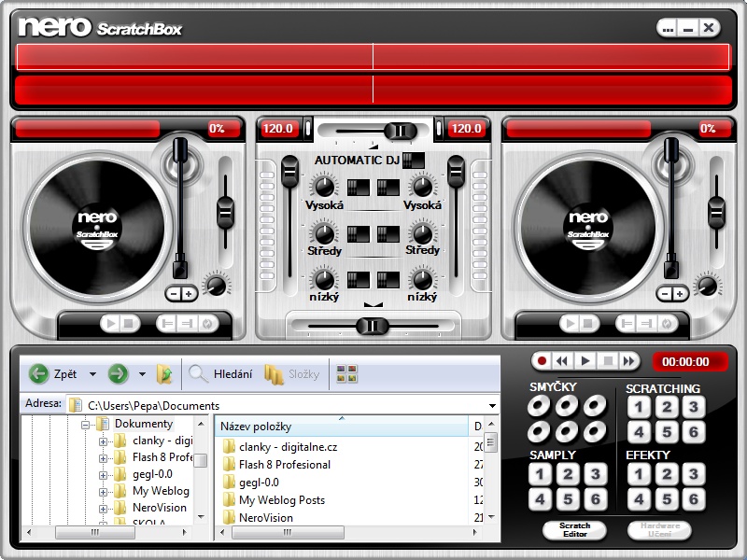Trigger SAMPLY pad 2

tap(568, 475)
